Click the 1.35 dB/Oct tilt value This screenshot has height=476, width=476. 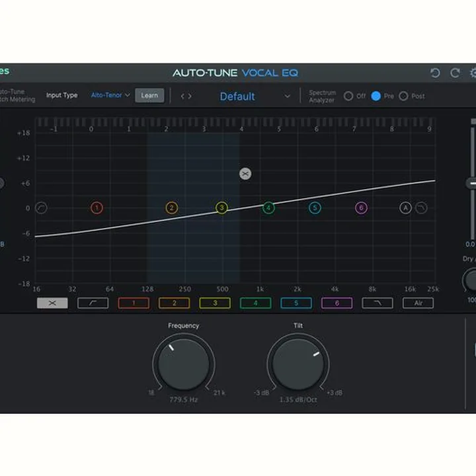click(298, 399)
